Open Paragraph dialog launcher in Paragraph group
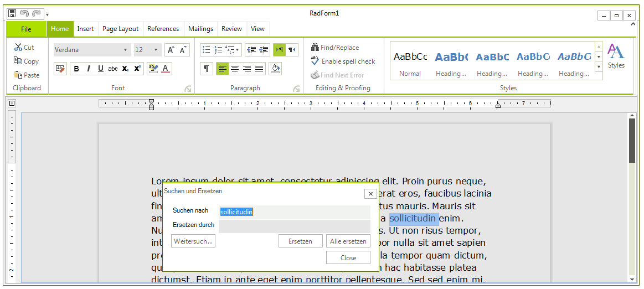This screenshot has width=644, height=289. (296, 88)
